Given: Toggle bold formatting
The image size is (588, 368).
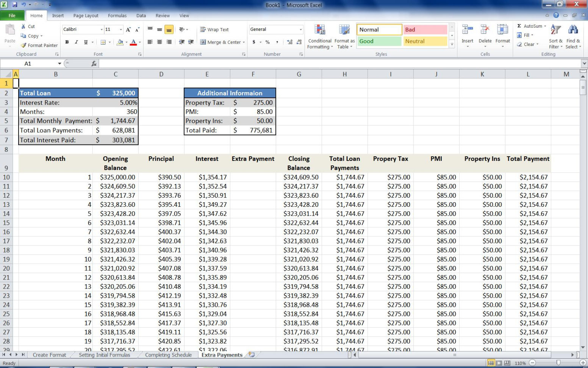Looking at the screenshot, I should pyautogui.click(x=67, y=42).
